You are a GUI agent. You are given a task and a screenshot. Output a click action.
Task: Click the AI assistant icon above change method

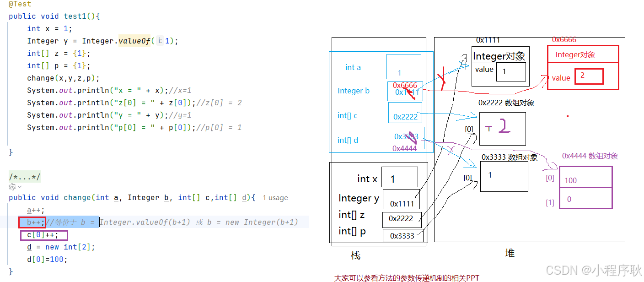coord(12,187)
